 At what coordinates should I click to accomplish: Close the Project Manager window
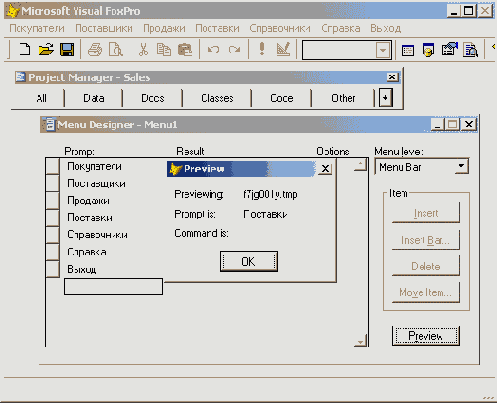coord(392,77)
